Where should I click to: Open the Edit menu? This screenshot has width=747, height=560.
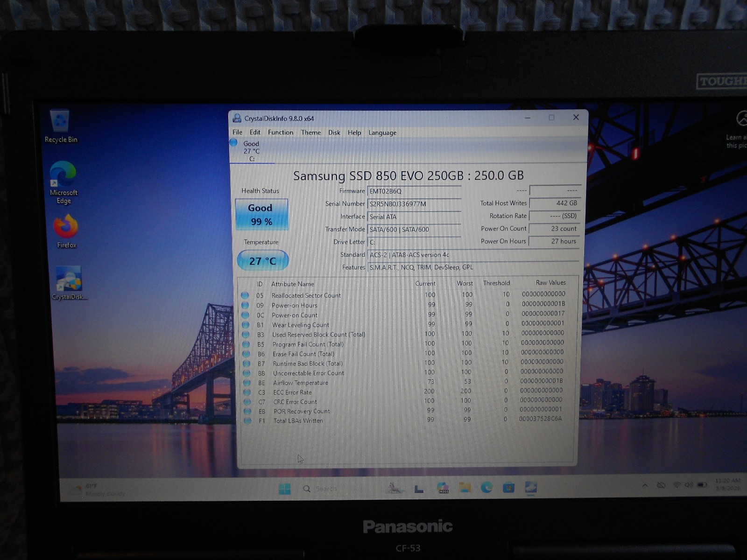(x=255, y=133)
